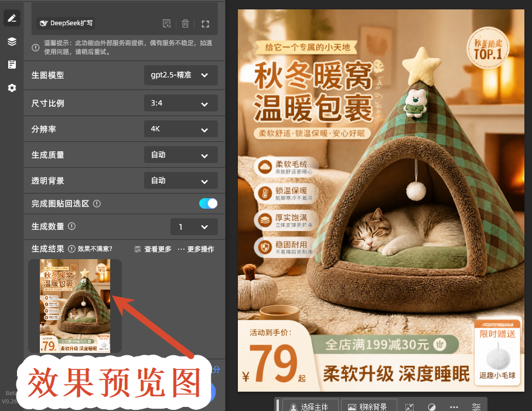The width and height of the screenshot is (532, 411).
Task: Click the 移除背景 button
Action: coord(369,406)
